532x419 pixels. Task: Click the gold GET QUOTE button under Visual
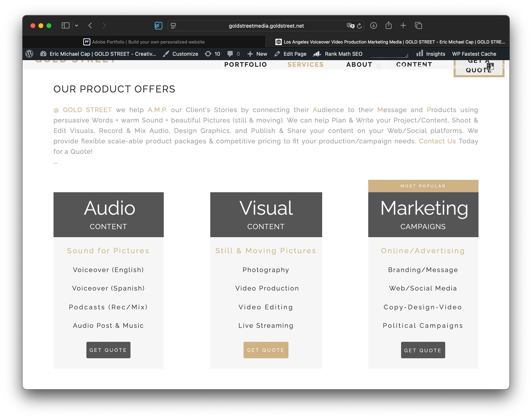pyautogui.click(x=266, y=350)
